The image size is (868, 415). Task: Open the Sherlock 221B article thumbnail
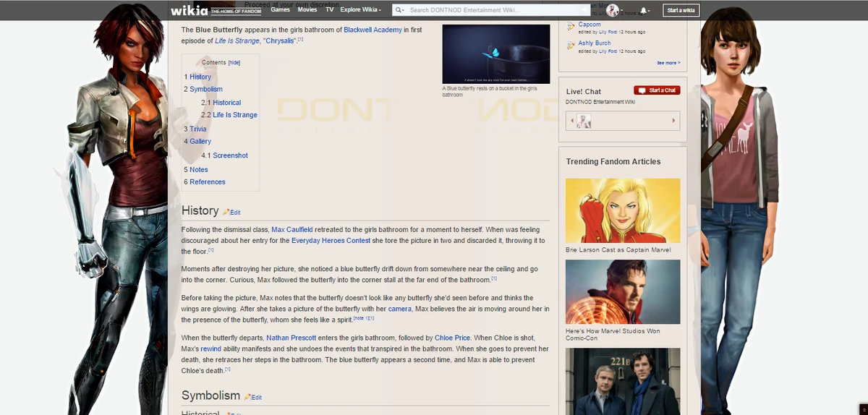coord(623,382)
